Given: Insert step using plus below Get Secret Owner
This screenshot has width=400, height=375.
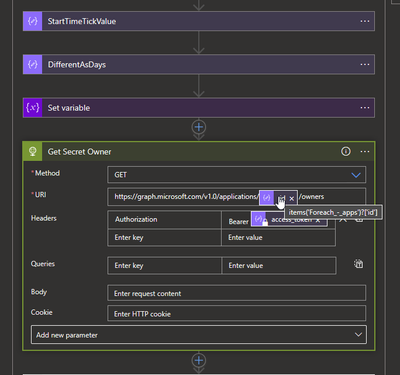Looking at the screenshot, I should (199, 360).
